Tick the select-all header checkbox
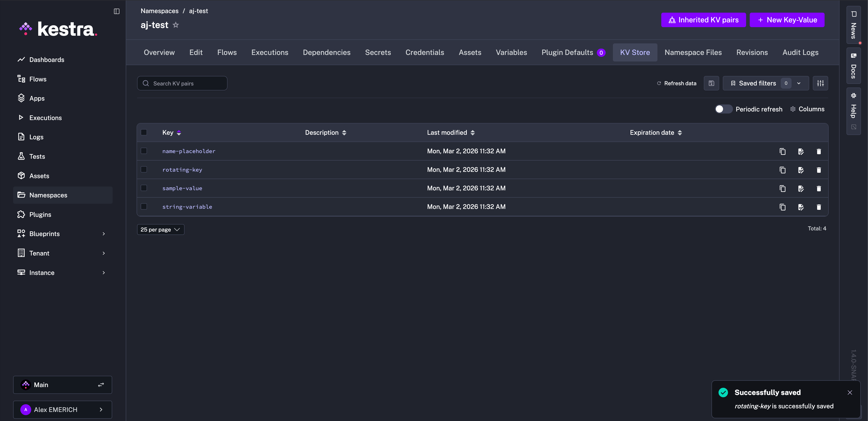Screen dimensions: 868x421 tap(144, 132)
